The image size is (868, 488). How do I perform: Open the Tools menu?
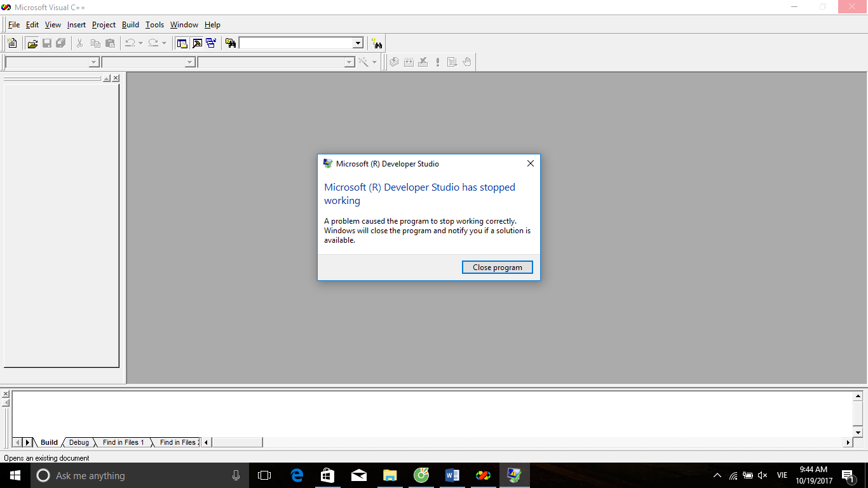click(154, 25)
